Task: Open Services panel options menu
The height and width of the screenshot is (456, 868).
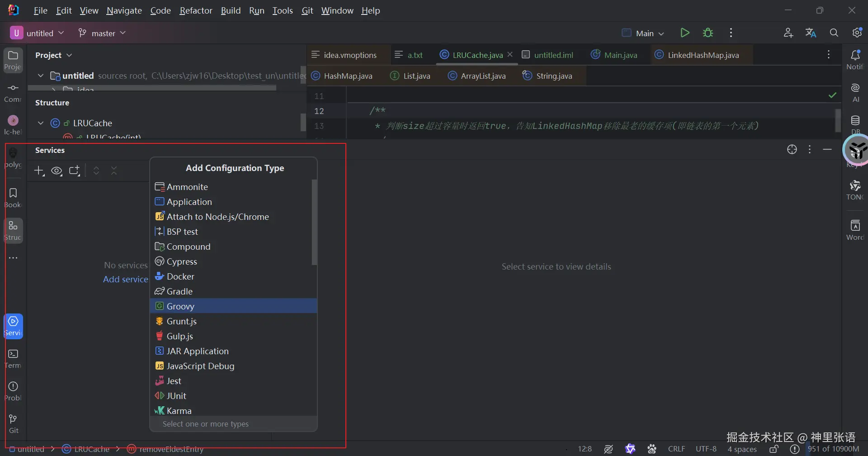Action: coord(810,150)
